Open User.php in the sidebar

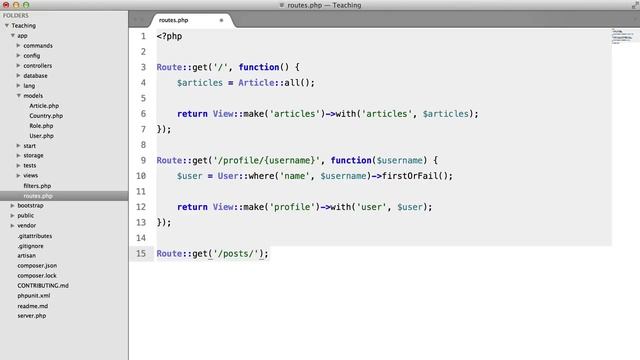(41, 136)
